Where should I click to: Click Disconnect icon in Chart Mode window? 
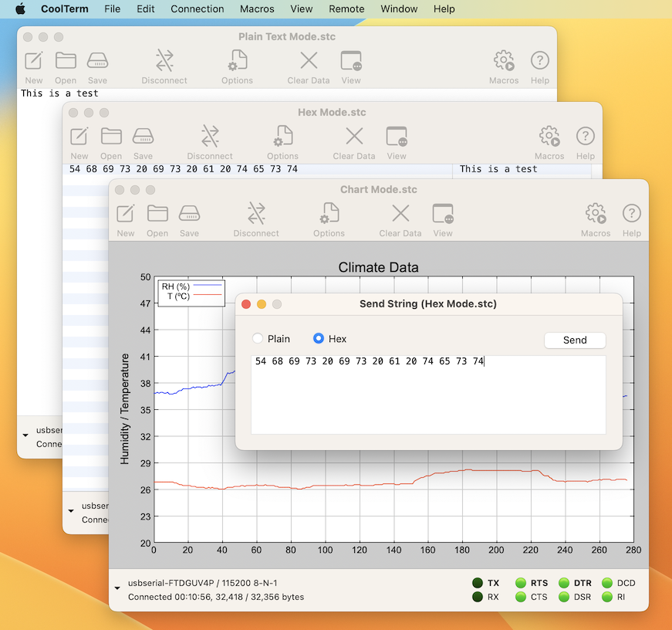[x=256, y=214]
